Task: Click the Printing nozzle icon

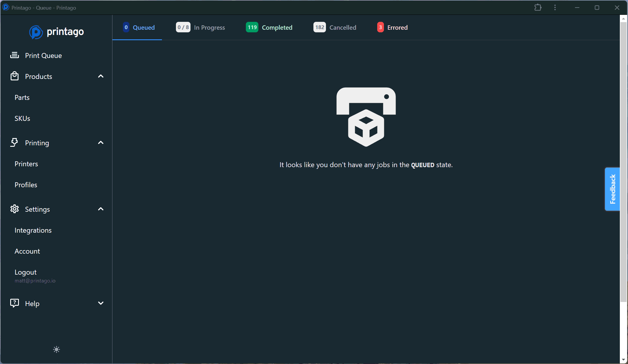Action: pos(14,143)
